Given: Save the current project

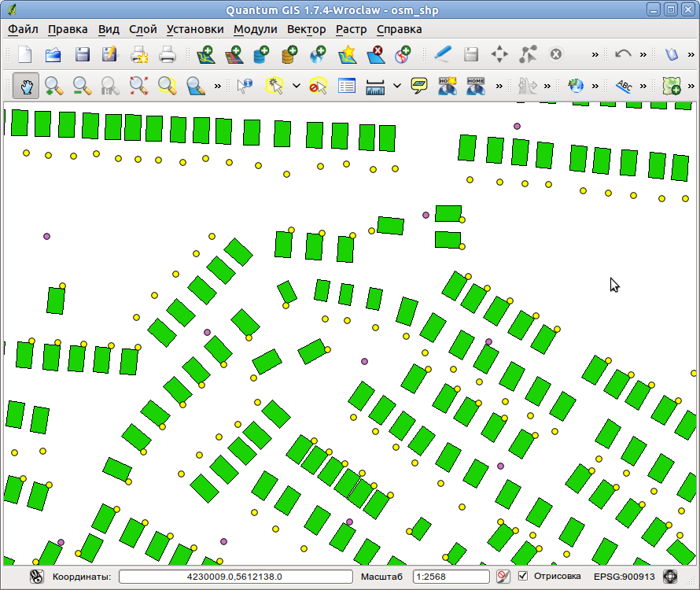Looking at the screenshot, I should pos(81,54).
